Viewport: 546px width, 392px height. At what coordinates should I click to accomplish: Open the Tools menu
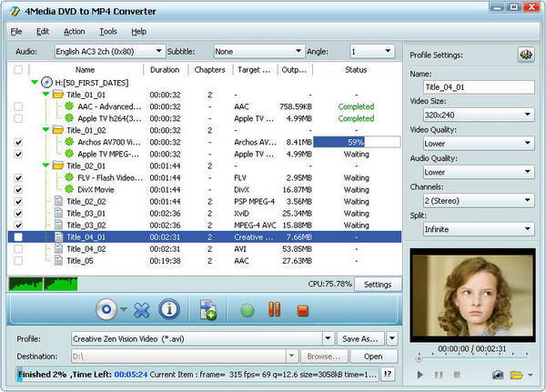point(108,32)
